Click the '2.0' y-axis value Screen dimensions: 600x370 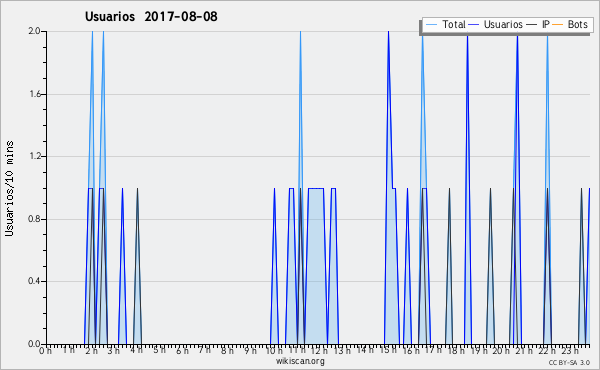pos(35,31)
